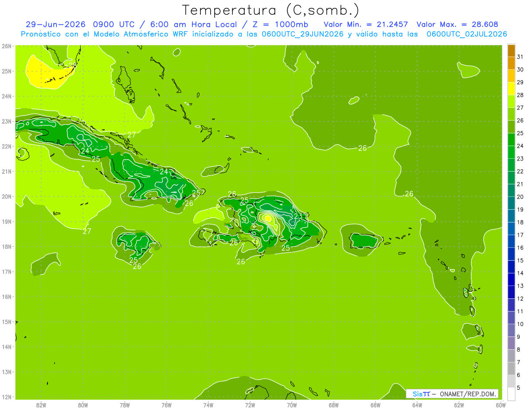532x411 pixels.
Task: Click the 12N latitude axis label
Action: [6, 397]
